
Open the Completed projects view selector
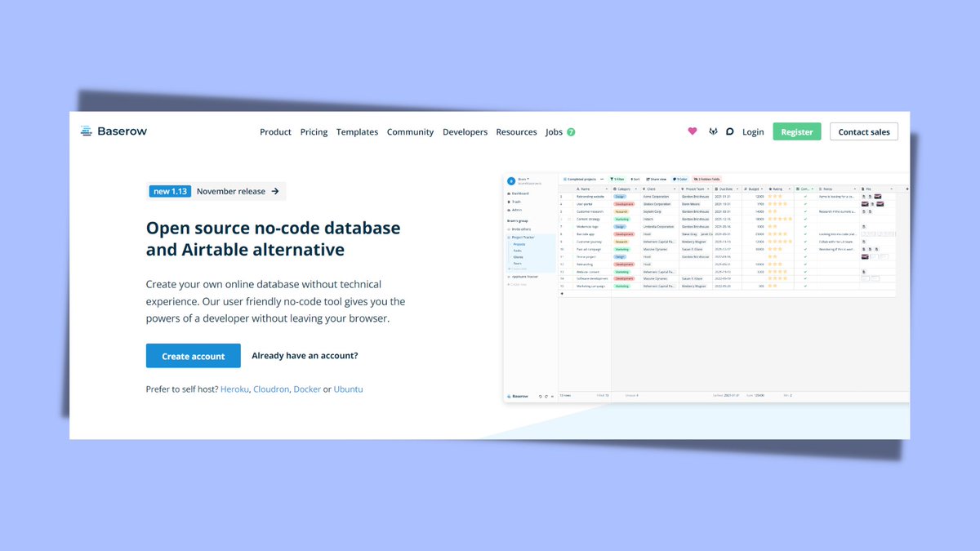coord(580,179)
